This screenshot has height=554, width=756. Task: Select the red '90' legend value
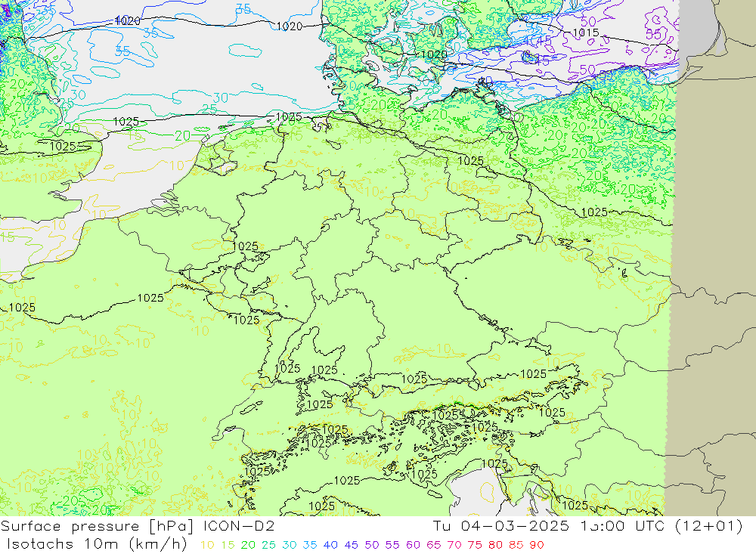[x=537, y=545]
